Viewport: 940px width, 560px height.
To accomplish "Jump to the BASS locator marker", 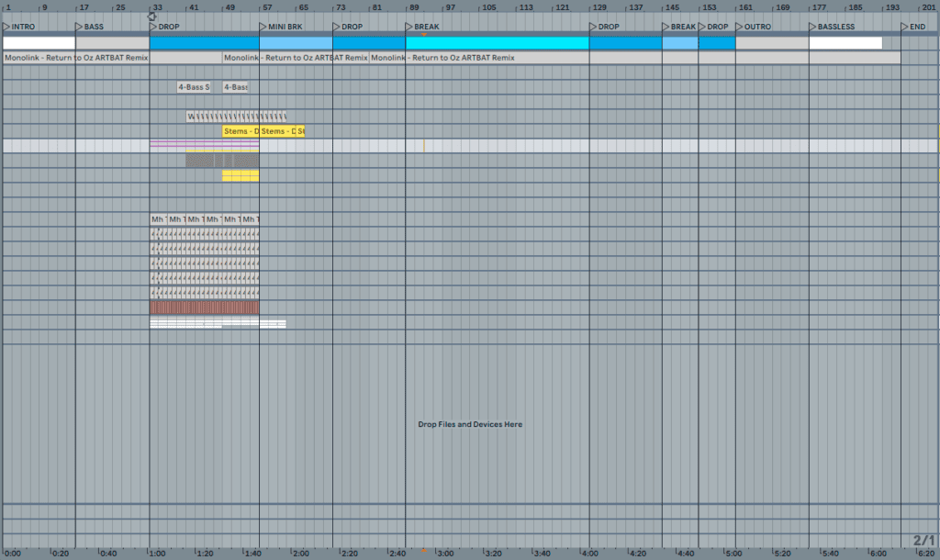I will (x=80, y=27).
